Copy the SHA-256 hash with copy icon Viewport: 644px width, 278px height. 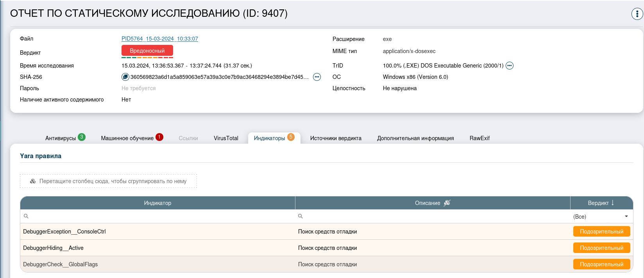tap(125, 77)
